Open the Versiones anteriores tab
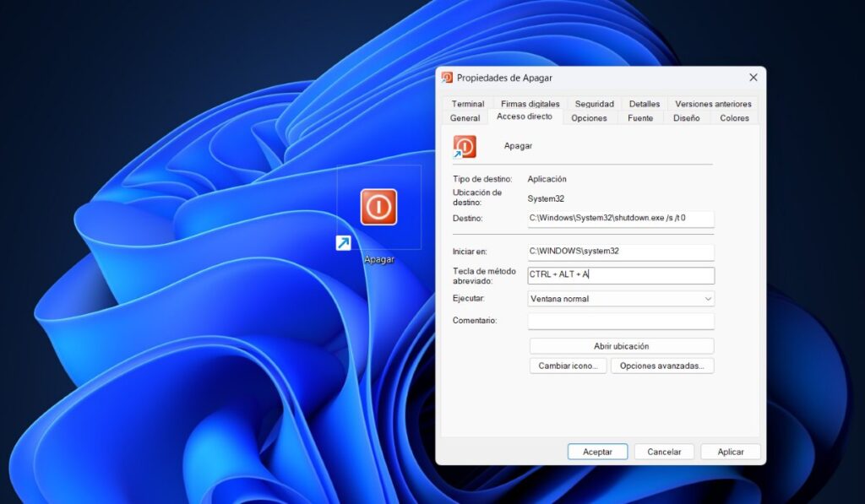Screen dimensions: 865x504 click(x=712, y=103)
